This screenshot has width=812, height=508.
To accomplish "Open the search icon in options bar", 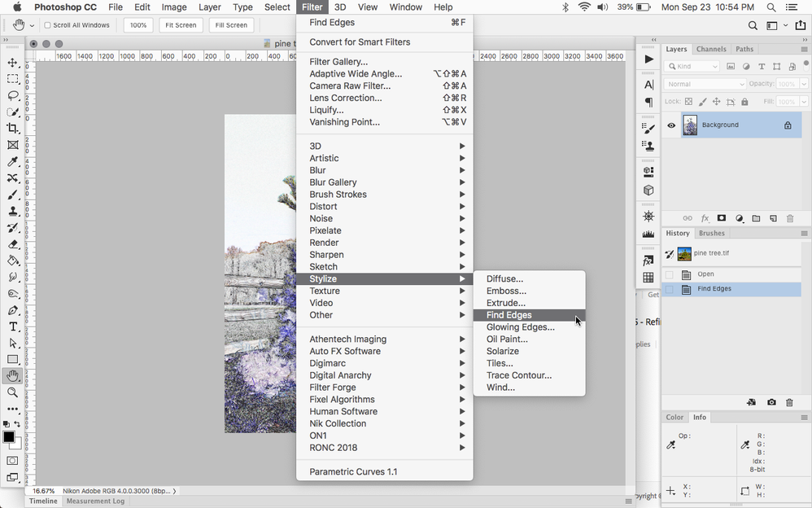I will (x=753, y=25).
